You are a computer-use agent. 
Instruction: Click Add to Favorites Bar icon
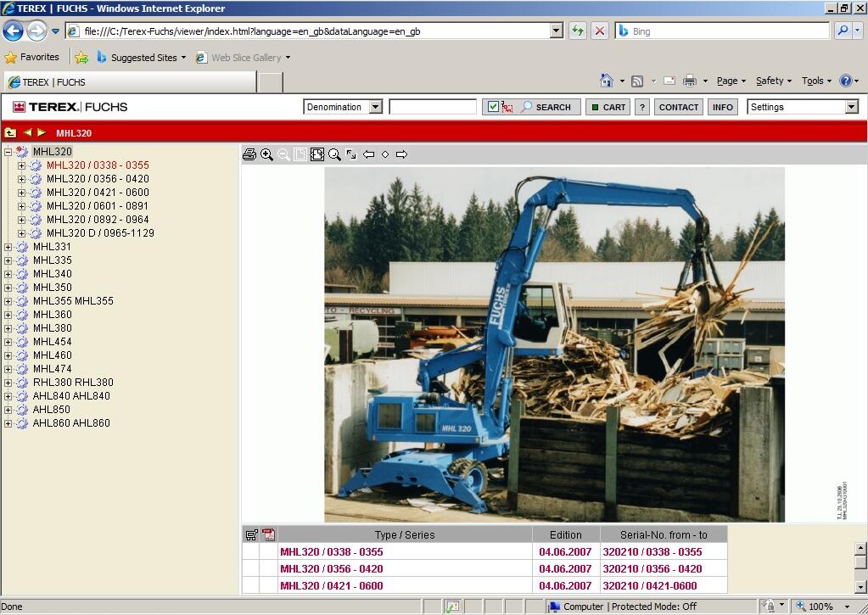click(81, 57)
